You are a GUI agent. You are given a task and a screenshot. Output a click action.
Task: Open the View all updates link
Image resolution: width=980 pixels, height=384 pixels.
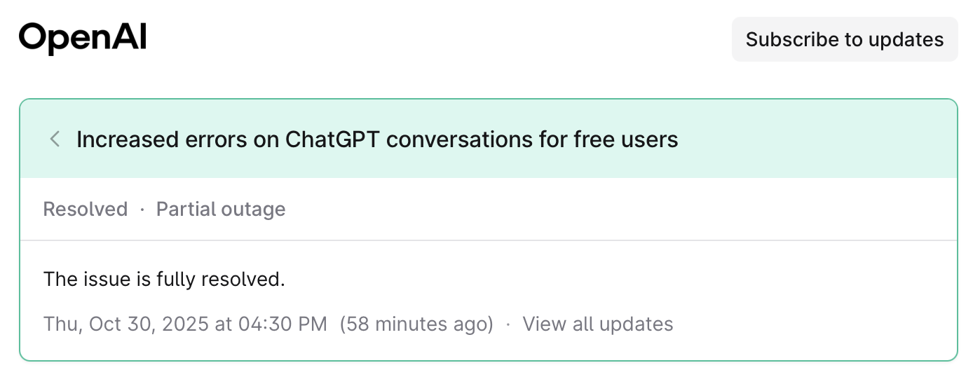coord(598,324)
